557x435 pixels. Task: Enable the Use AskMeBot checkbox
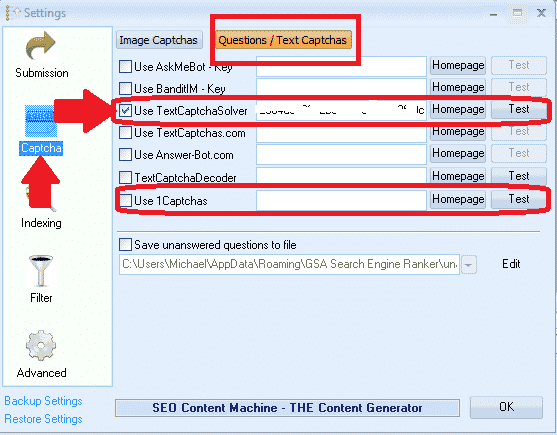tap(125, 66)
